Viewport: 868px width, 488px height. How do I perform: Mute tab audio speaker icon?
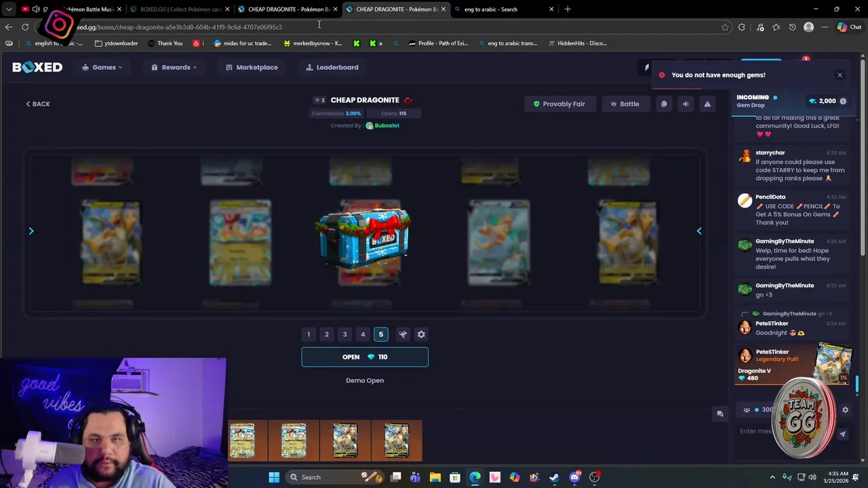[36, 9]
